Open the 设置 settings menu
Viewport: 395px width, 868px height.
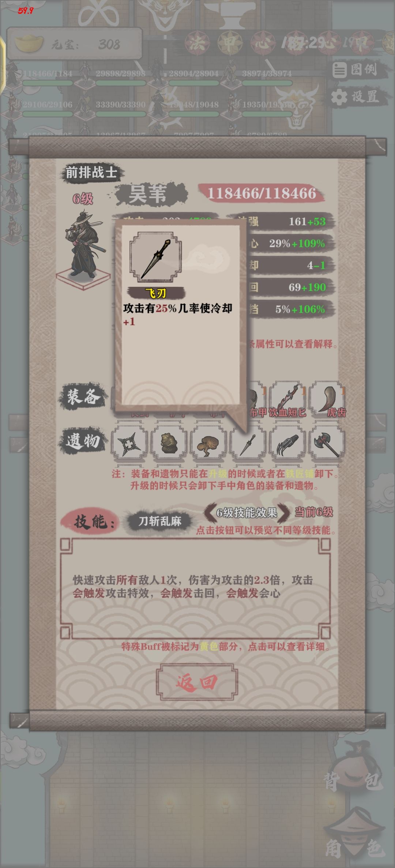tap(355, 97)
